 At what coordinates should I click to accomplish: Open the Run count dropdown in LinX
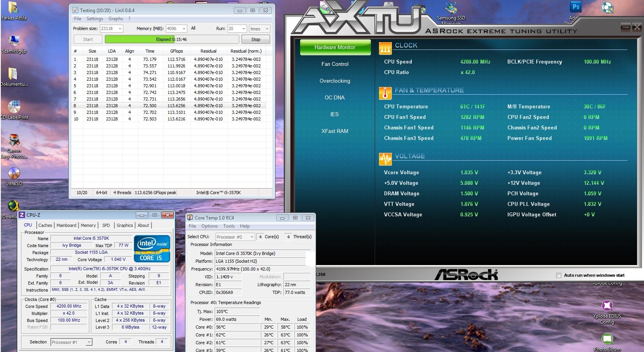coord(237,28)
